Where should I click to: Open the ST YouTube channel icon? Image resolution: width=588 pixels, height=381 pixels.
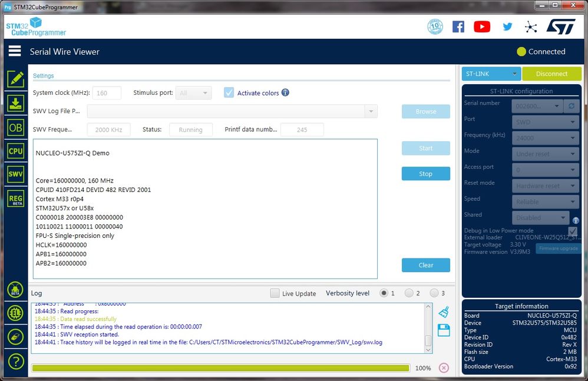pos(482,26)
